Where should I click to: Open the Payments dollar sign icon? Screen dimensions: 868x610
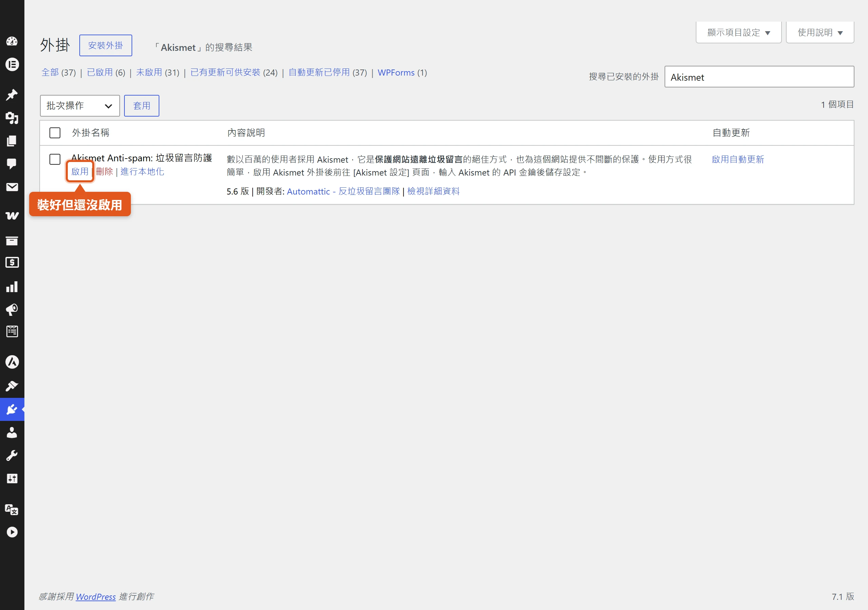click(12, 262)
